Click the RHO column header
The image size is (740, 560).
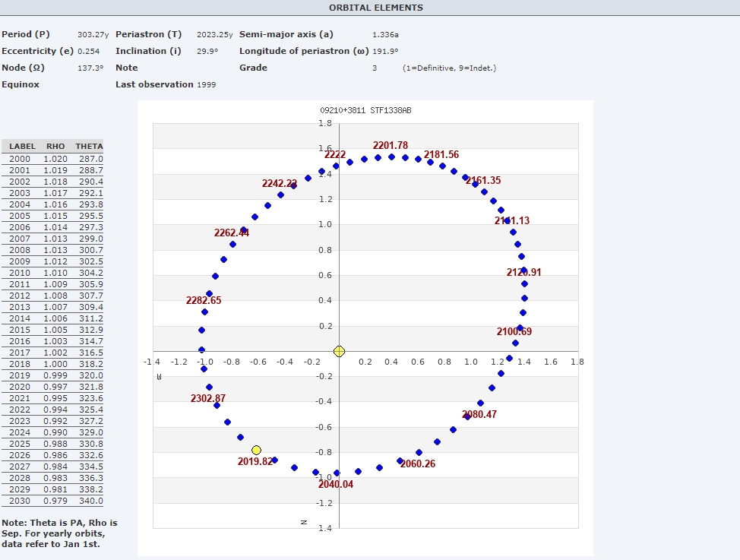pos(55,147)
